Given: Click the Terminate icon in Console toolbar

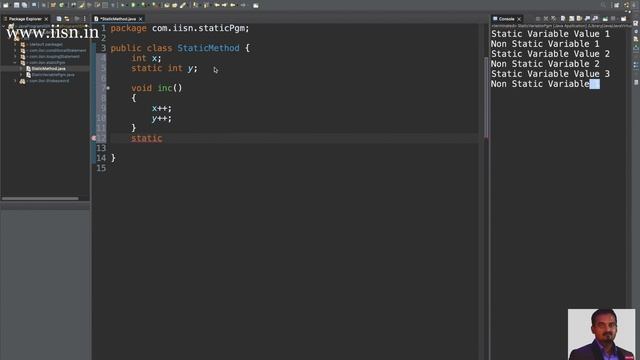Looking at the screenshot, I should click(538, 19).
